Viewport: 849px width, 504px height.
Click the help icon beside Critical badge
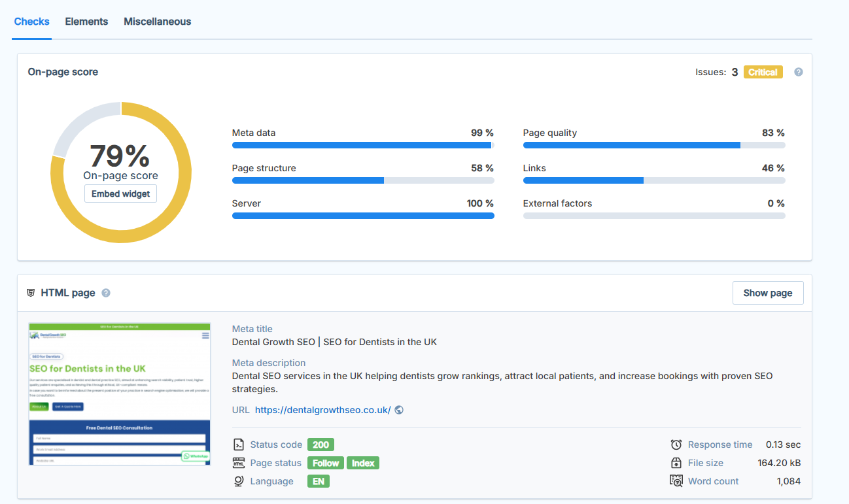[798, 72]
